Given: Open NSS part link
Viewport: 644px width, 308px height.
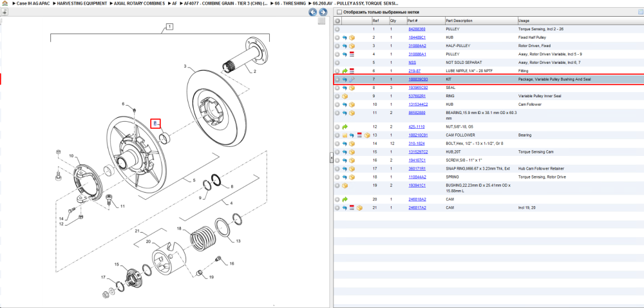Looking at the screenshot, I should pyautogui.click(x=412, y=63).
